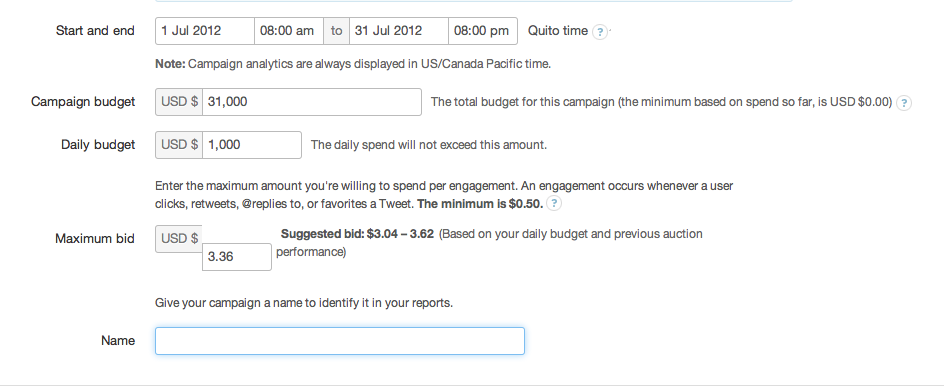Click the 'to' separator between date fields
The height and width of the screenshot is (386, 944).
click(x=337, y=31)
